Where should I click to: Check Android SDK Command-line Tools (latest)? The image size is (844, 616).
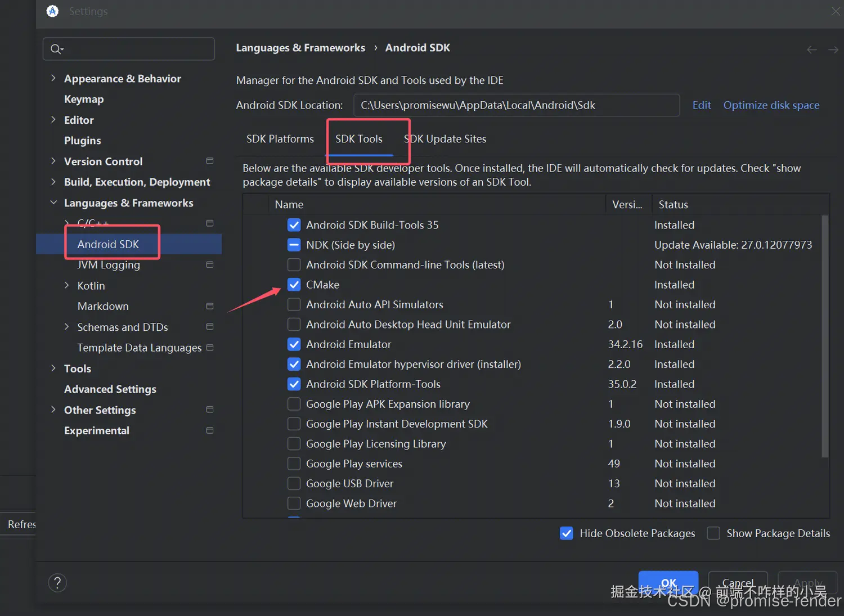pyautogui.click(x=294, y=264)
